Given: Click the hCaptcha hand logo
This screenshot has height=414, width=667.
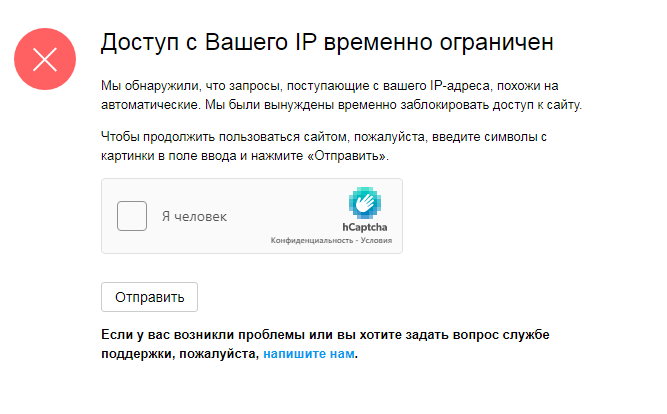Looking at the screenshot, I should pyautogui.click(x=365, y=203).
